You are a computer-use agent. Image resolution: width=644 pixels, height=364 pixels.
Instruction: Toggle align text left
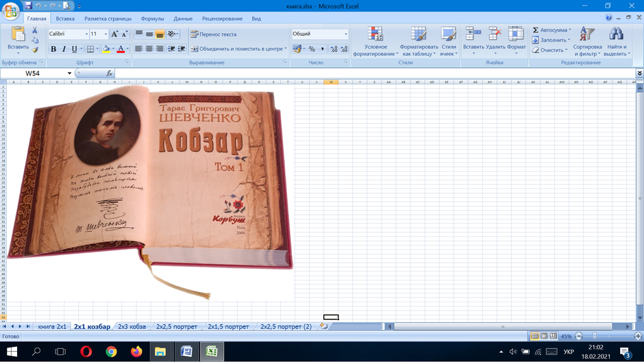139,49
